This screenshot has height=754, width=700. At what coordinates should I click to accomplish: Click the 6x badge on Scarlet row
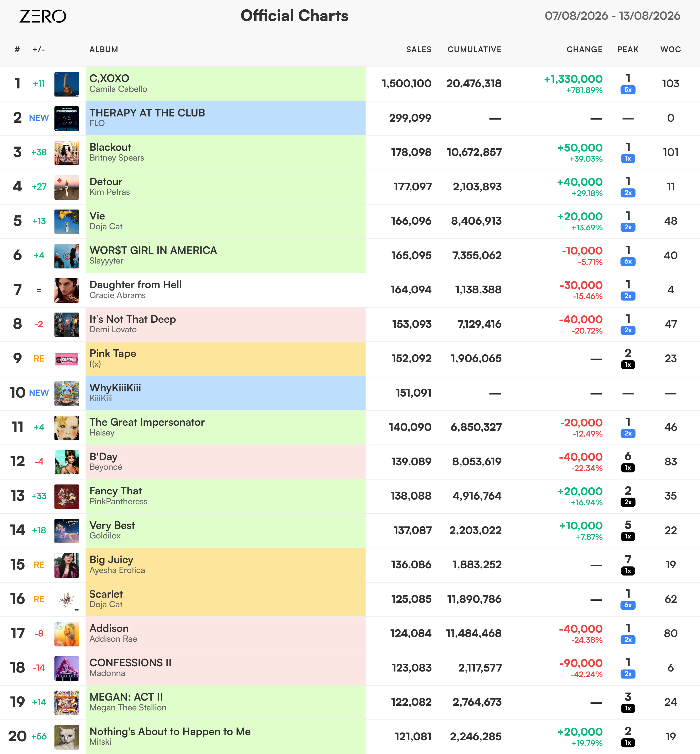[628, 605]
